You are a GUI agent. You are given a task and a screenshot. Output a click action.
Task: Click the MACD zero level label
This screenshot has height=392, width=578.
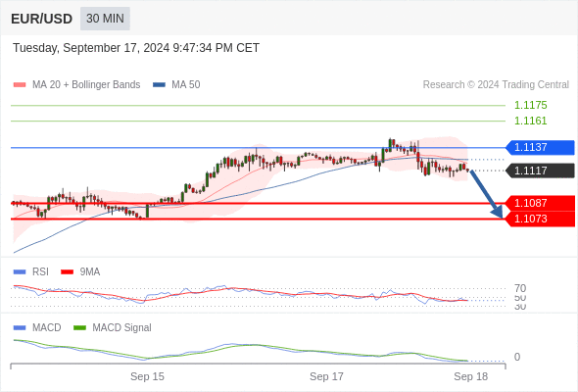[517, 357]
